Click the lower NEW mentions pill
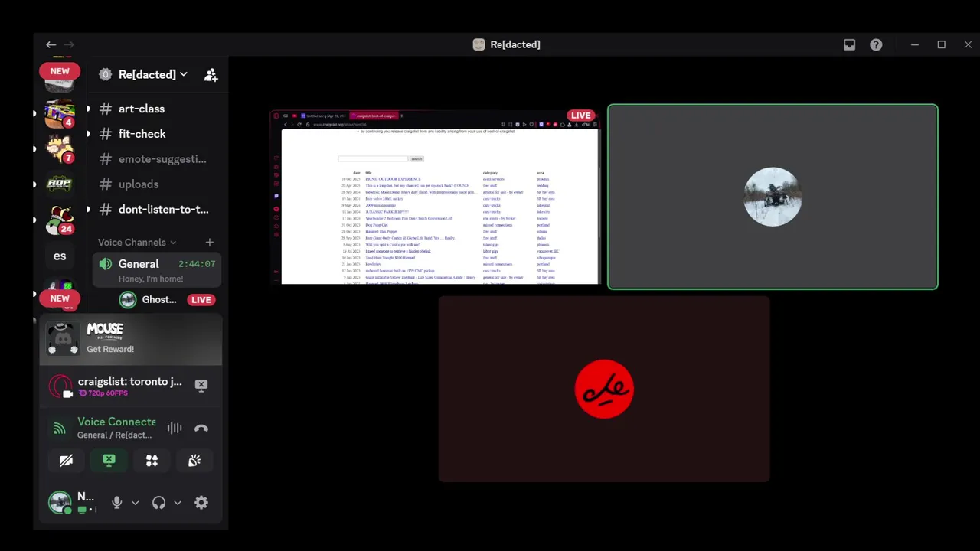980x551 pixels. [60, 298]
